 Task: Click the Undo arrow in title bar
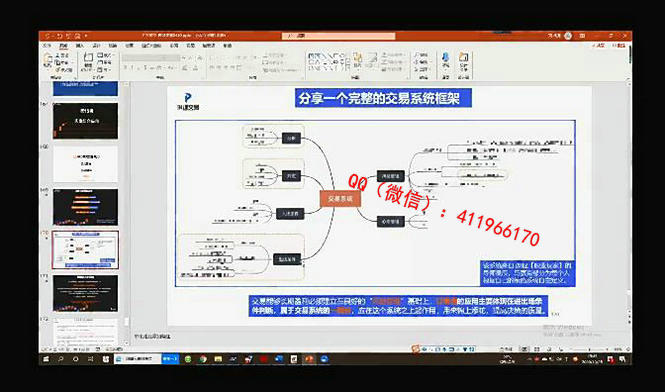pos(59,36)
